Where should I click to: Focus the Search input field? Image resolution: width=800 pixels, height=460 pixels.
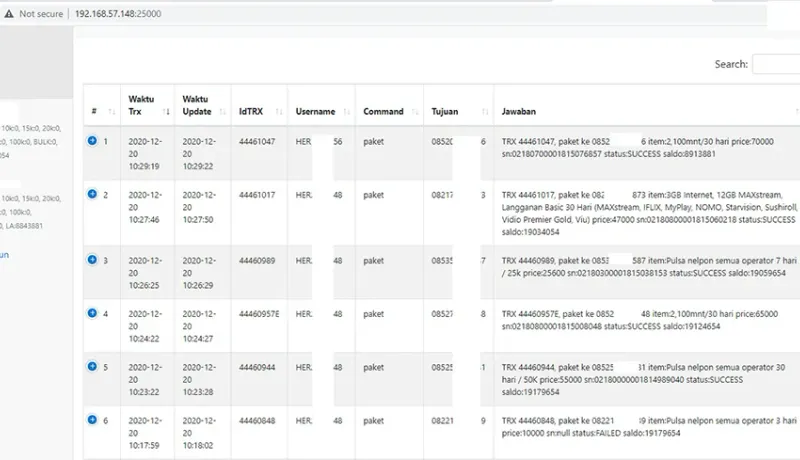tap(776, 64)
